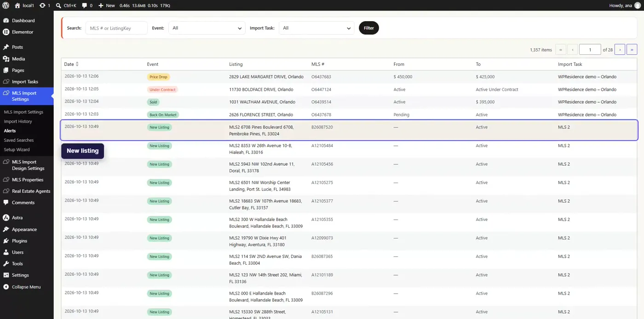The height and width of the screenshot is (319, 644).
Task: Click listing MLS2 123 NW 14th Street
Action: click(x=265, y=278)
